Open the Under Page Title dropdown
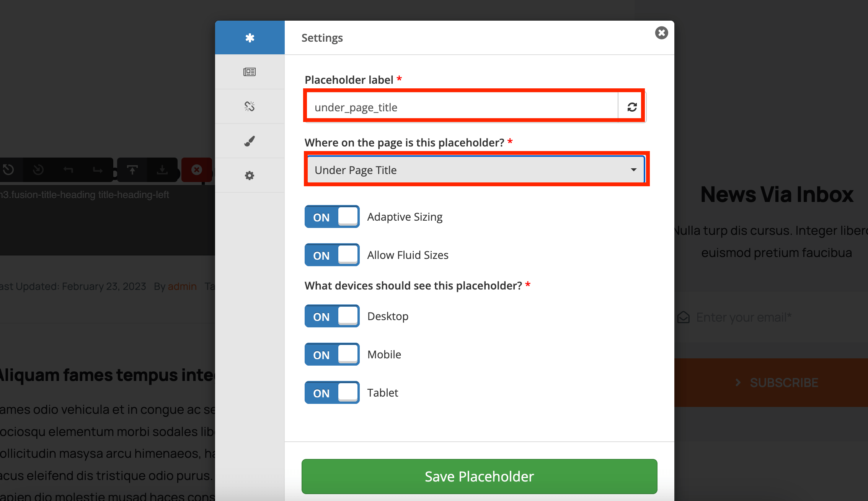This screenshot has height=501, width=868. (476, 170)
